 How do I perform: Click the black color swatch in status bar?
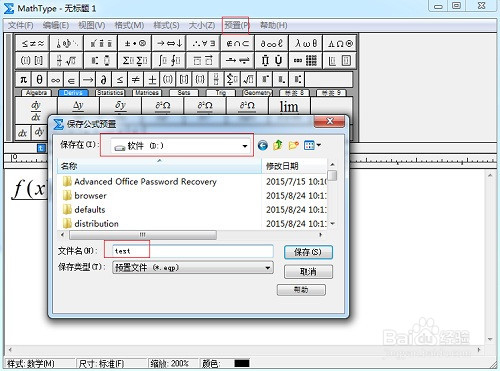pyautogui.click(x=242, y=363)
